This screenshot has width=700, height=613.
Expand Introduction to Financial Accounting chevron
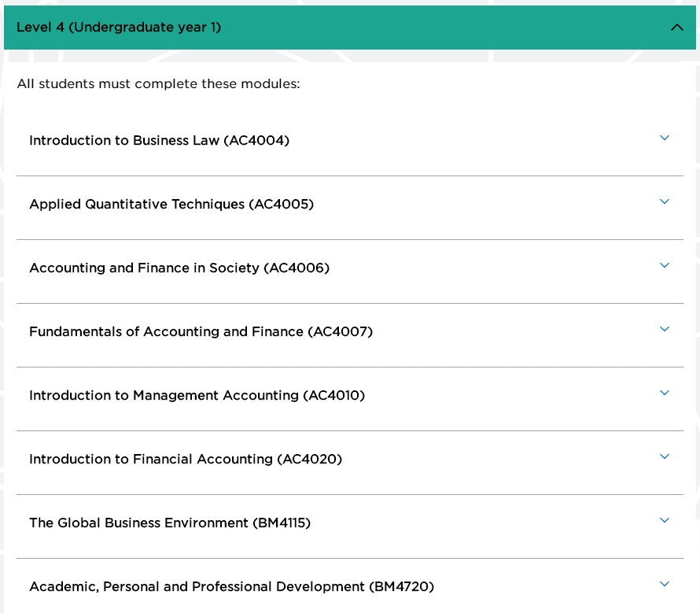click(665, 456)
